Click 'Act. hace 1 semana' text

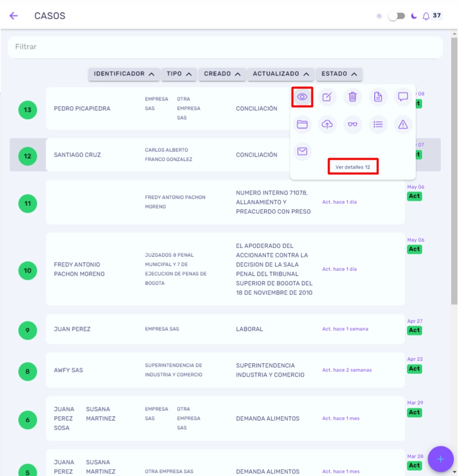click(345, 329)
